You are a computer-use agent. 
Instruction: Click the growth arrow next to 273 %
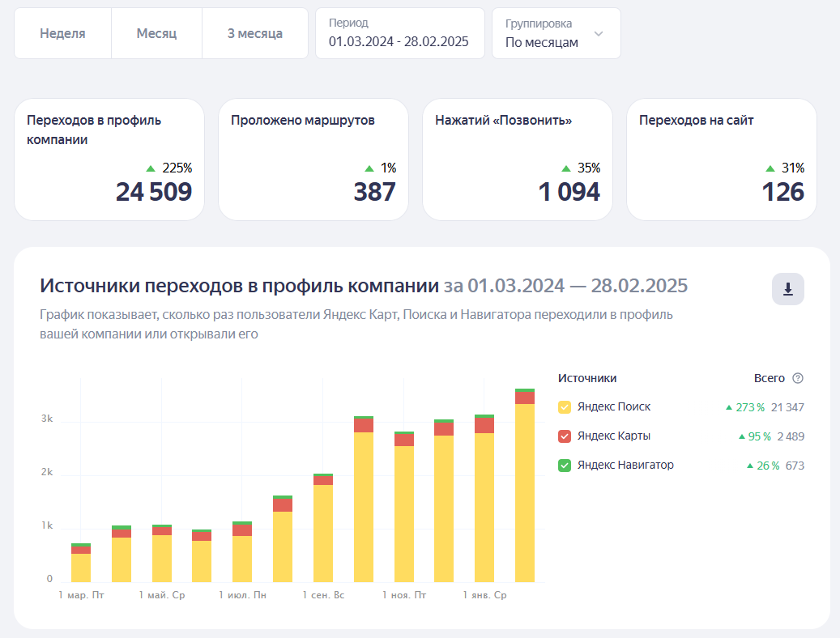(728, 407)
